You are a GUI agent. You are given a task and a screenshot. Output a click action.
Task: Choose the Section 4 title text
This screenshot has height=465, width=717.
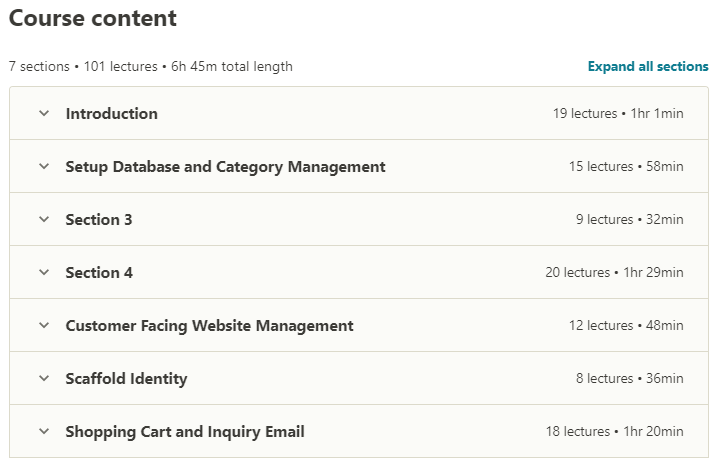pos(99,273)
